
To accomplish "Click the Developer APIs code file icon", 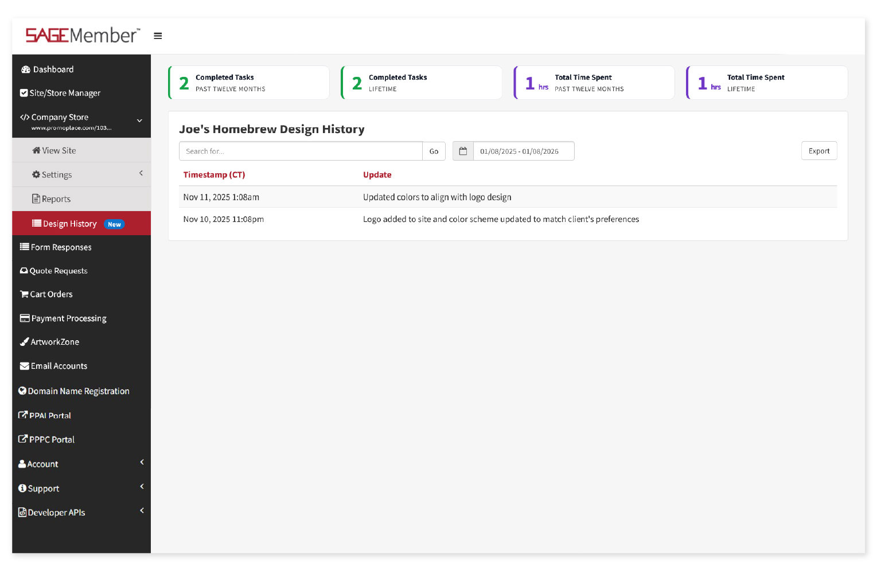I will pyautogui.click(x=22, y=512).
